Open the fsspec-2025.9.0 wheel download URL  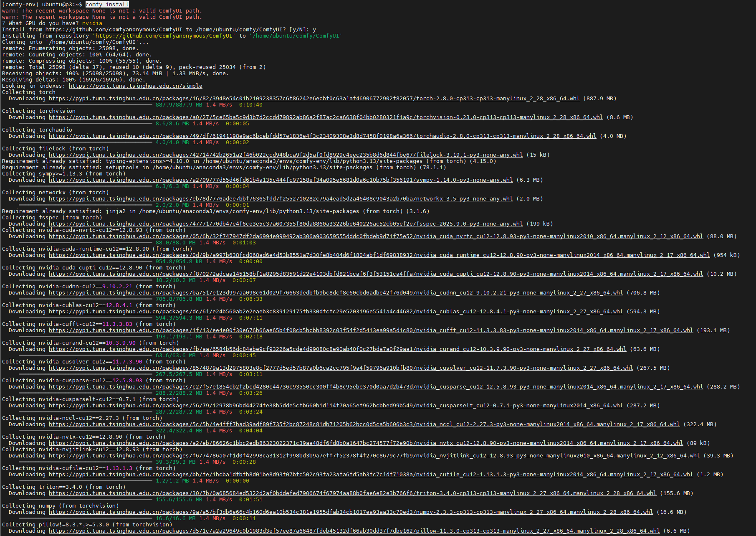click(x=286, y=224)
